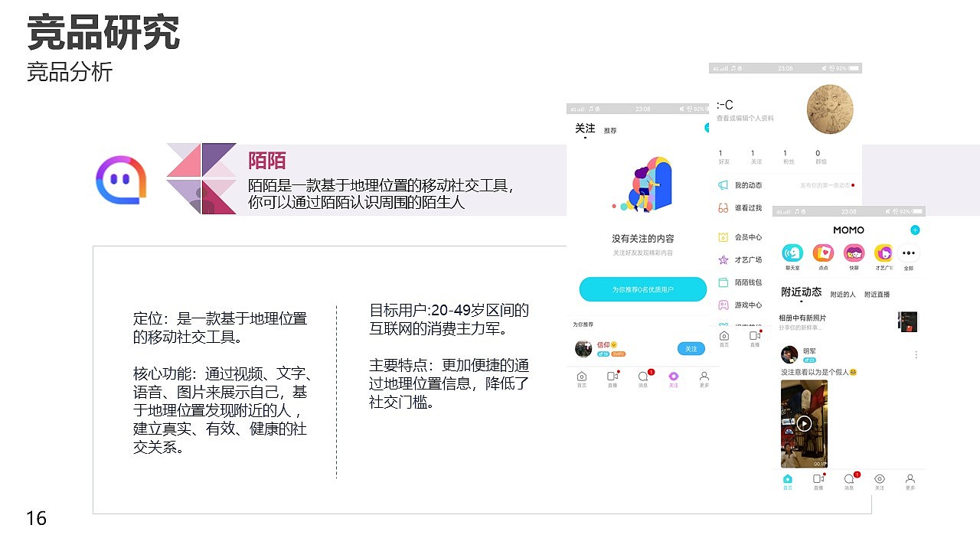
Task: Open 消息 messages on the MOMO screen's bottom bar
Action: coord(849,481)
